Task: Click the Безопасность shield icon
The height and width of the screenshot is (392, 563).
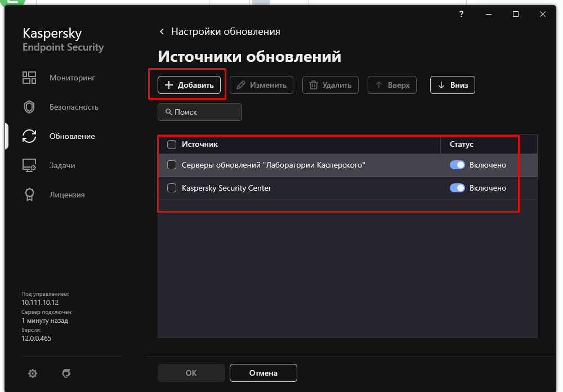Action: pyautogui.click(x=29, y=107)
